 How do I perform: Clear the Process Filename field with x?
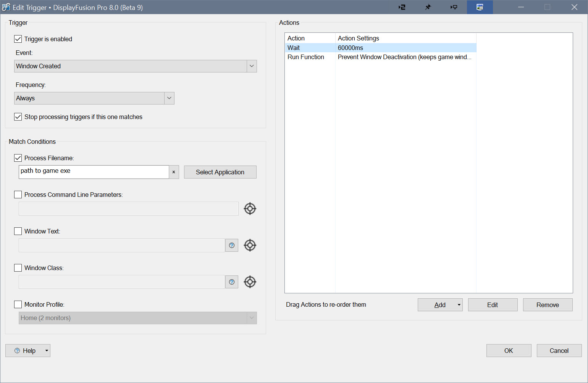(x=174, y=172)
